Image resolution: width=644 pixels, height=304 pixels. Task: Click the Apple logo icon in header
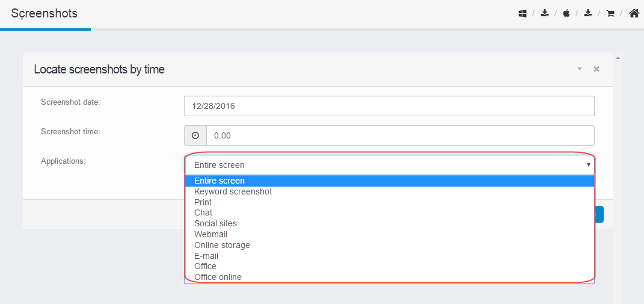click(566, 14)
